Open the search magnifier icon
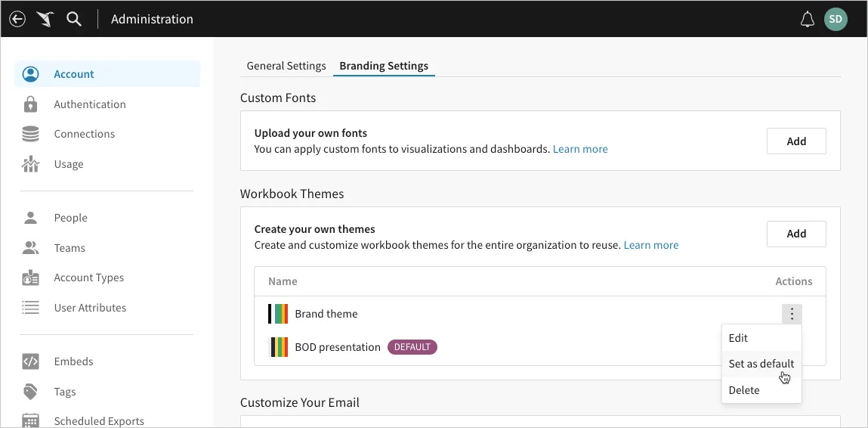Screen dimensions: 868x428 [x=73, y=20]
